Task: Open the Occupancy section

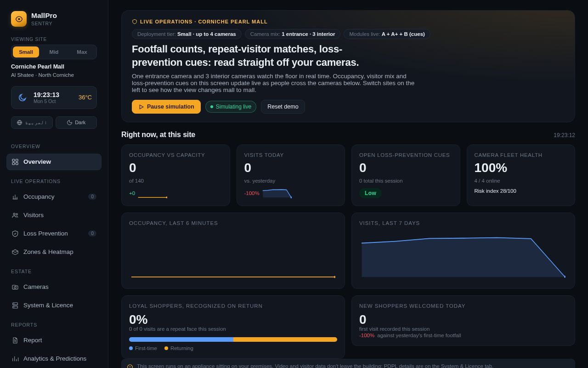Action: pyautogui.click(x=54, y=197)
